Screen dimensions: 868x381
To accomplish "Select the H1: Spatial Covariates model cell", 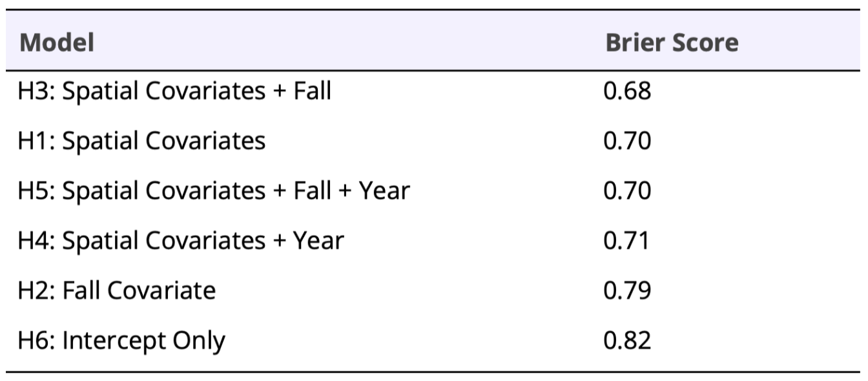I will [x=141, y=141].
